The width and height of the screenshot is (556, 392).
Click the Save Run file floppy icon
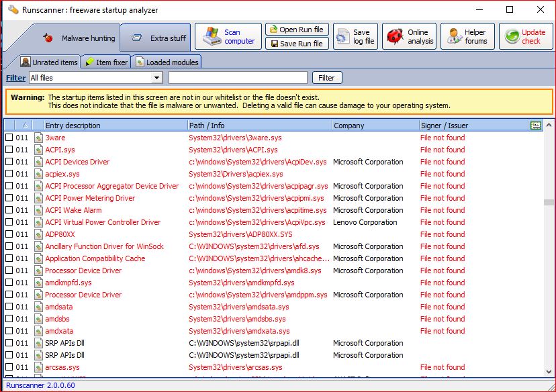[273, 44]
